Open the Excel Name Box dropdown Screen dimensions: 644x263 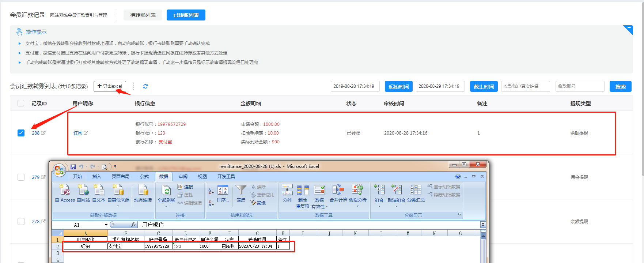[106, 225]
